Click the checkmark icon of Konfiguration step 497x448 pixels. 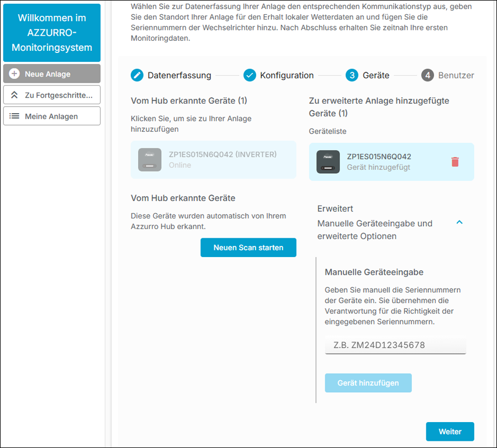coord(250,76)
